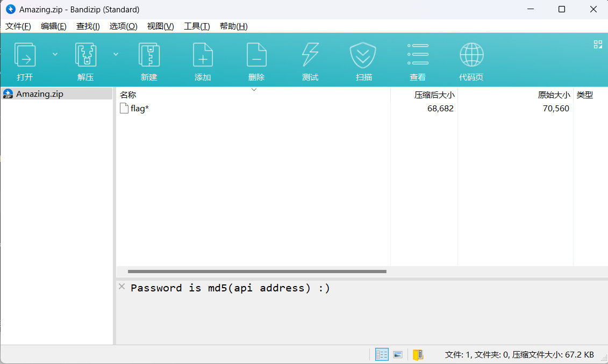Click the yellow archive folder icon in status bar
608x364 pixels.
418,354
